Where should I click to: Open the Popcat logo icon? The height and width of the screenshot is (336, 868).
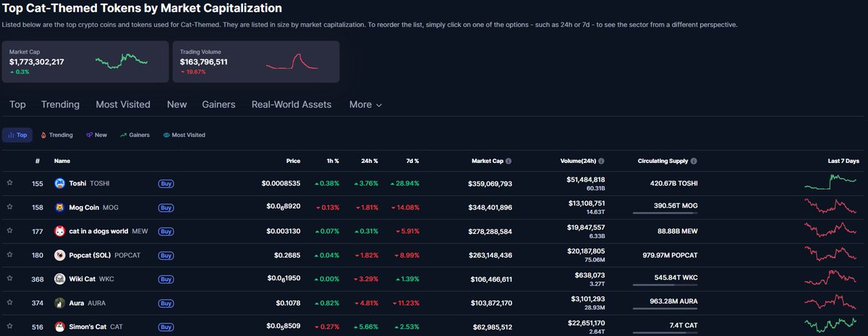59,256
